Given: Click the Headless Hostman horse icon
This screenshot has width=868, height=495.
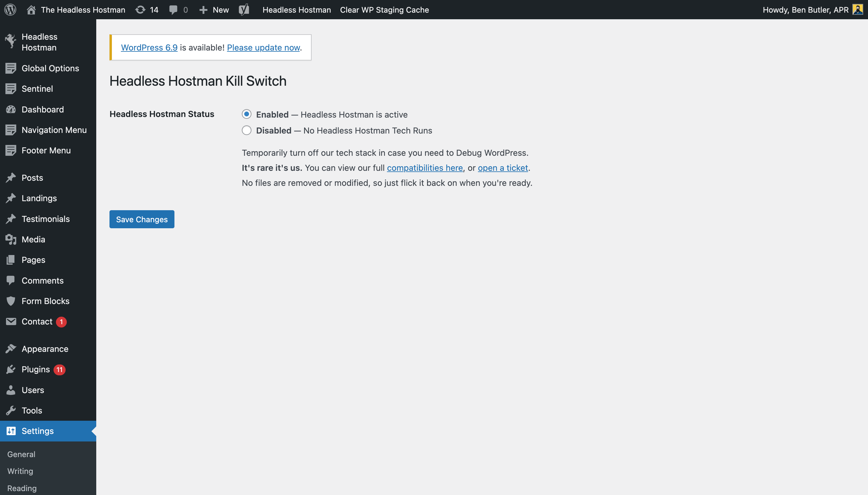Looking at the screenshot, I should pos(11,42).
